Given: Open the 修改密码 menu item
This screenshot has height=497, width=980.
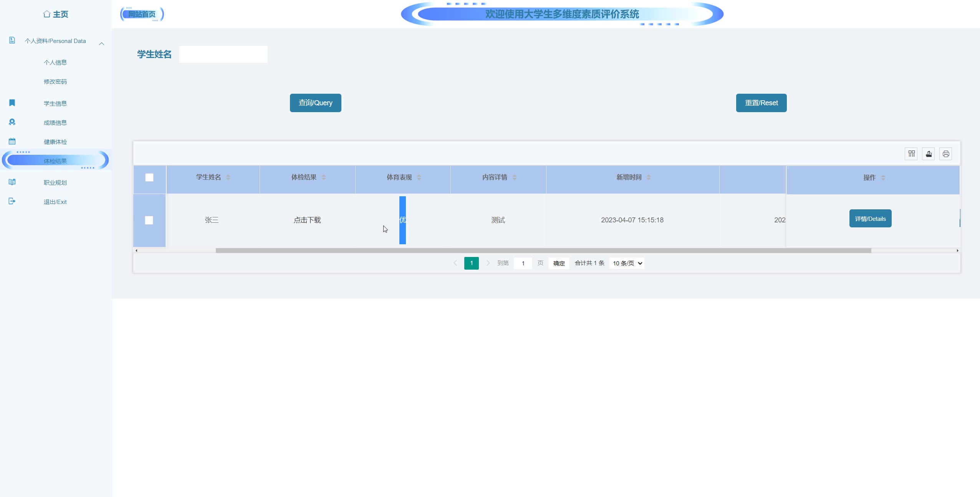Looking at the screenshot, I should point(55,81).
